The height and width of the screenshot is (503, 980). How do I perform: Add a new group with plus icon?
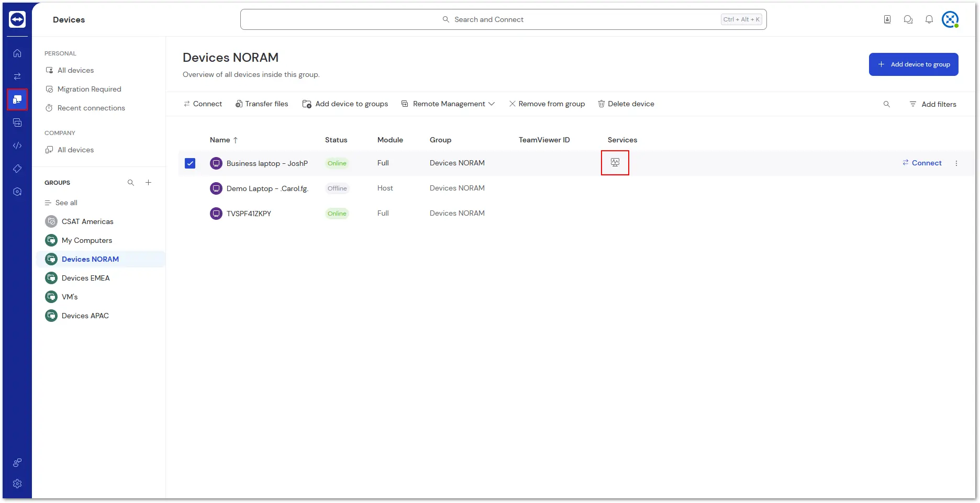coord(149,183)
